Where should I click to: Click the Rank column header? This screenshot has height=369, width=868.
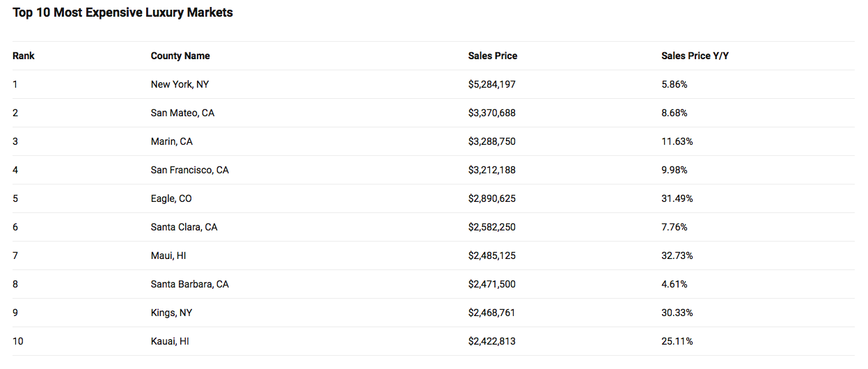(x=24, y=56)
